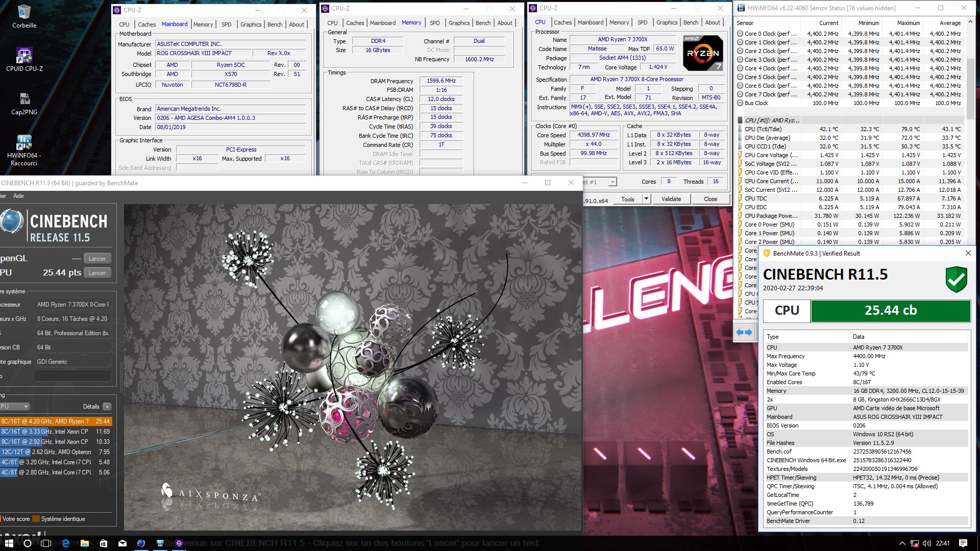Switch to the Memory tab in the middle CPU-Z window
This screenshot has width=980, height=551.
pyautogui.click(x=411, y=22)
